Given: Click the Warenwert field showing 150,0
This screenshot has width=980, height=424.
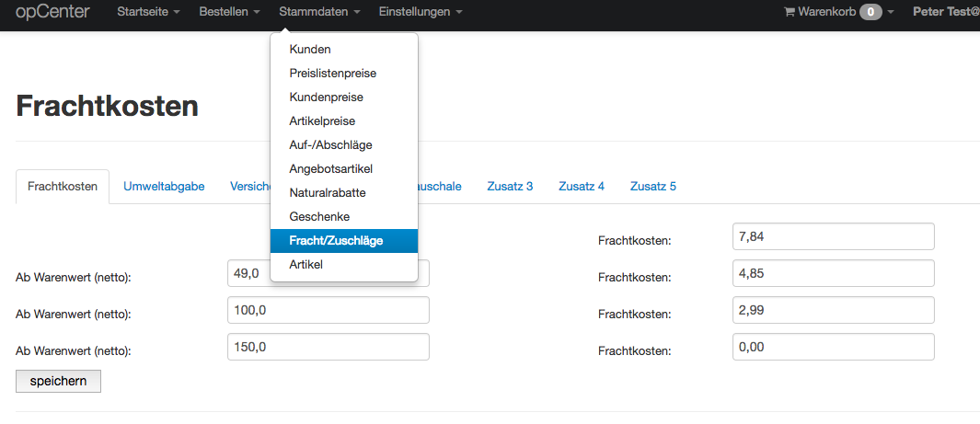Looking at the screenshot, I should (x=328, y=348).
